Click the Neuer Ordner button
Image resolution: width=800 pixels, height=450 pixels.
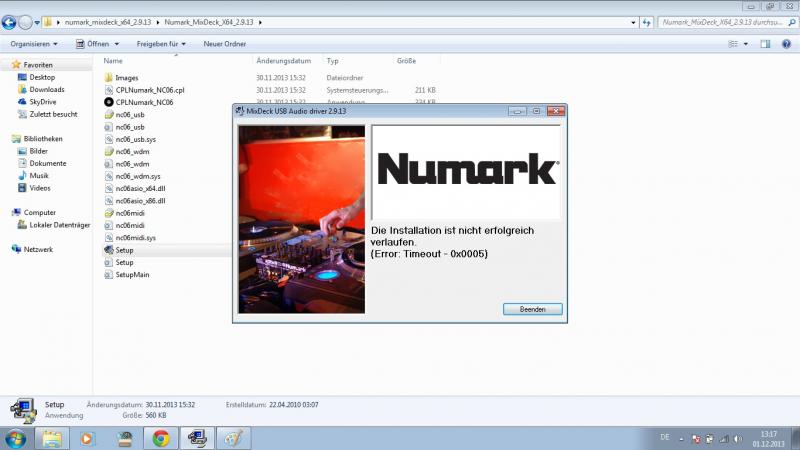pos(226,44)
